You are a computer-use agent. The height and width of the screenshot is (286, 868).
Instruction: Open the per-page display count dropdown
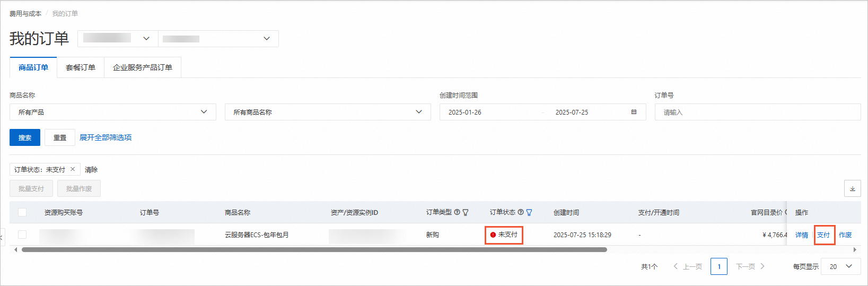click(841, 266)
